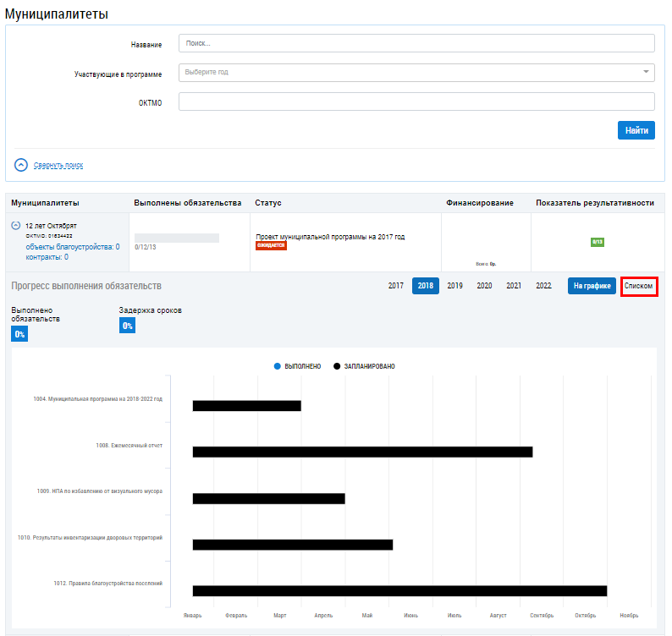Viewport: 672px width, 636px height.
Task: Focus the ОКТМО input field
Action: (416, 102)
